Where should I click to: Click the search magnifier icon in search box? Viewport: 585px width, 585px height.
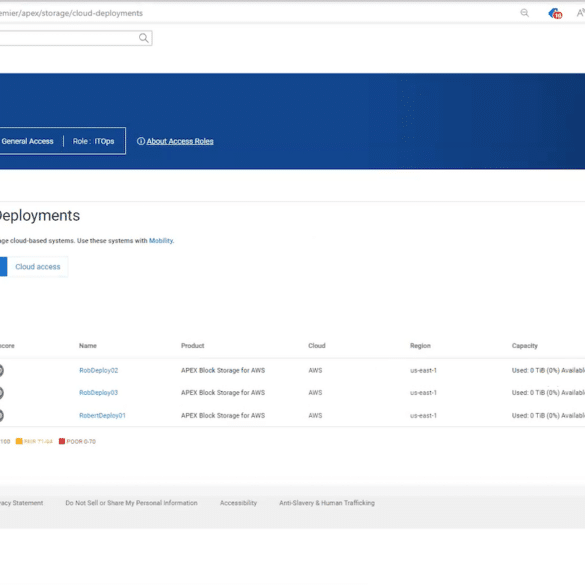point(144,38)
